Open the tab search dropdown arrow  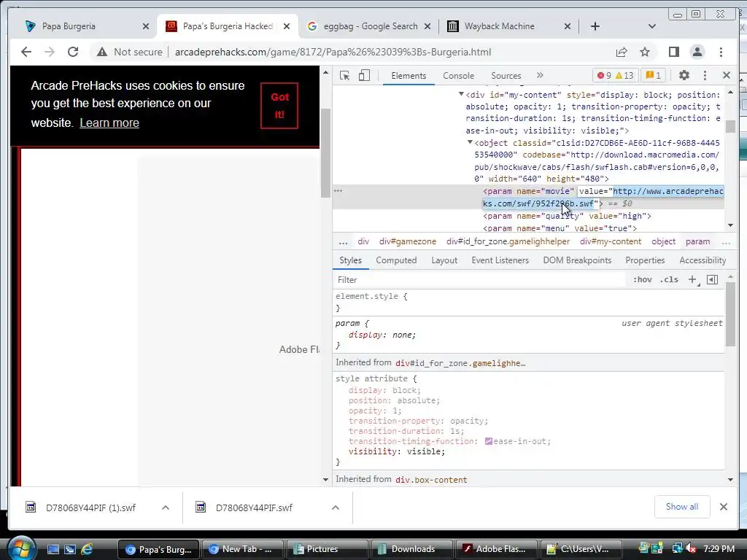[652, 26]
